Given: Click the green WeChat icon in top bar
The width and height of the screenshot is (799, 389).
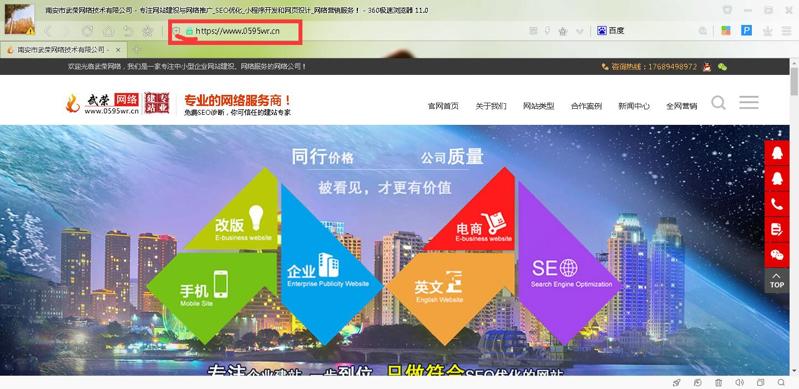Looking at the screenshot, I should tap(722, 67).
